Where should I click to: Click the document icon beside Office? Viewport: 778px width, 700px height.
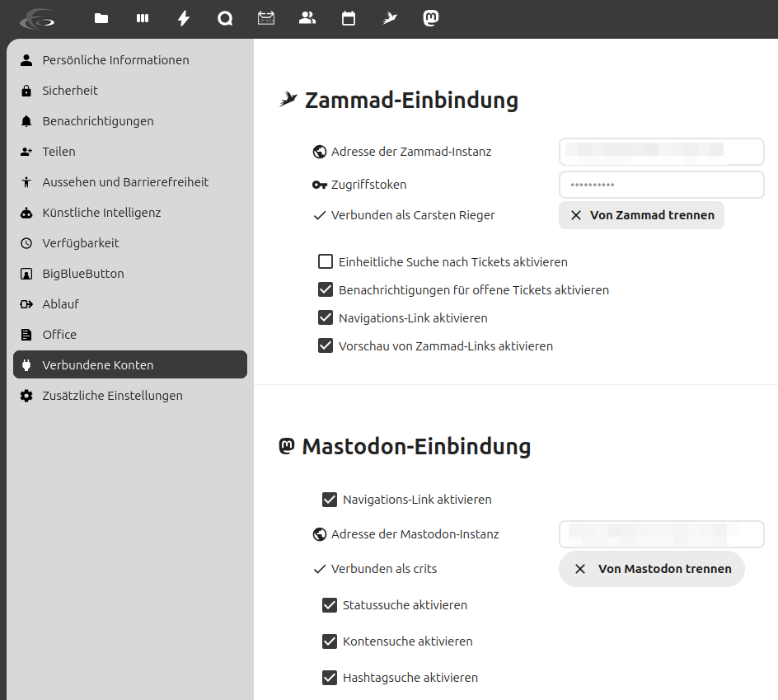pos(26,335)
